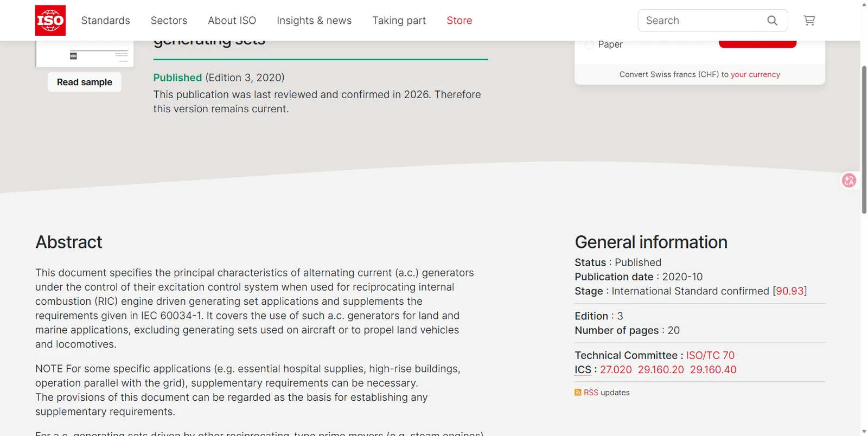Open ICS code 29.160.20 link
The width and height of the screenshot is (868, 436).
point(661,370)
